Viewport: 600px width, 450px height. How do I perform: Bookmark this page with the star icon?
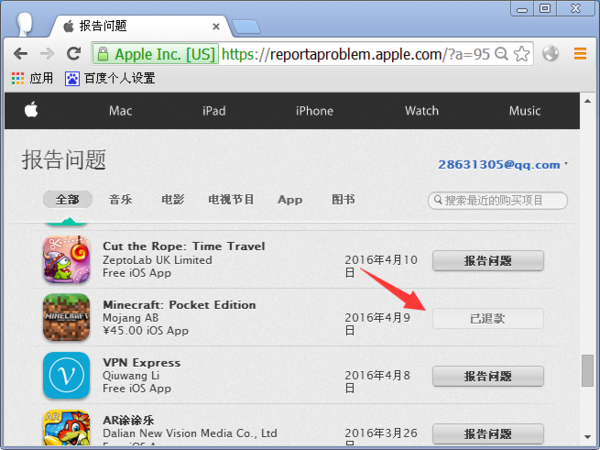522,53
